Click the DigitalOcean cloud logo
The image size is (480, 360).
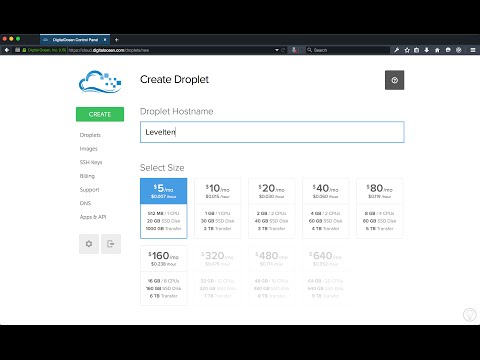pos(100,81)
